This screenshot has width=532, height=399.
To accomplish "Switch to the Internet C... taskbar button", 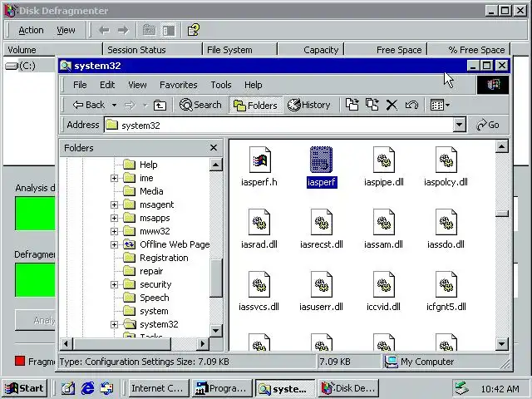I will tap(157, 388).
